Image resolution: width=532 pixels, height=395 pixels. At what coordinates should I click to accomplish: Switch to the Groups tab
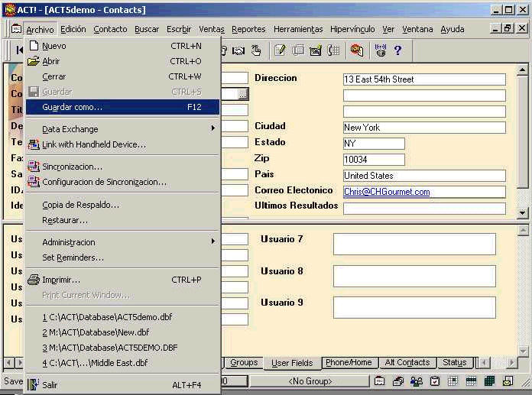pos(244,362)
